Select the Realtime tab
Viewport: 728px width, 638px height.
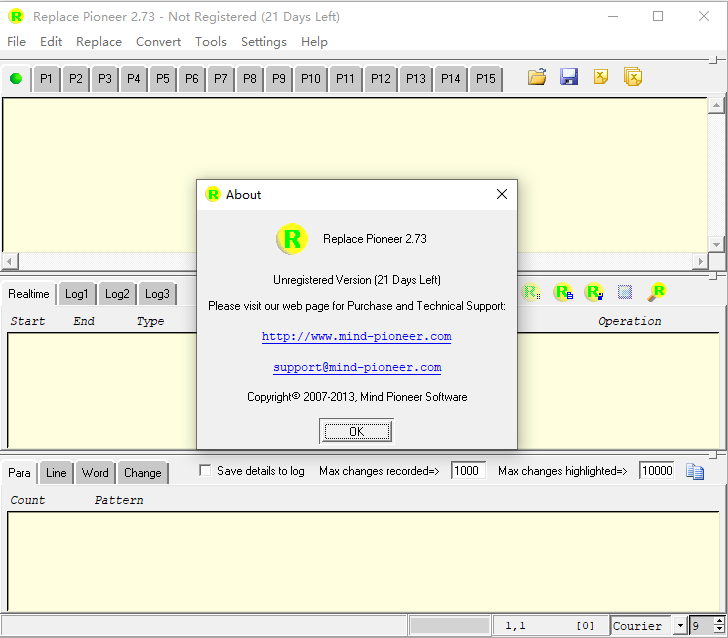coord(29,294)
